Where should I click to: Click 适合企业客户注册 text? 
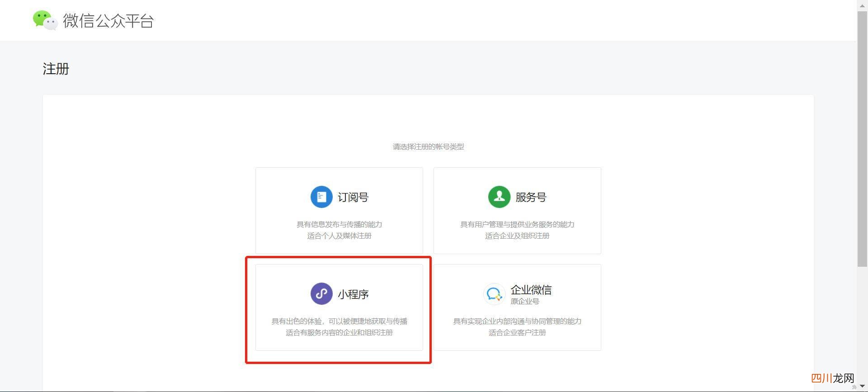pyautogui.click(x=517, y=332)
